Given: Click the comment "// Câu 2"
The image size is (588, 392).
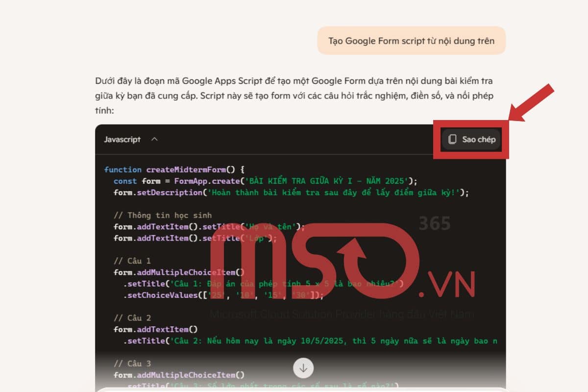Looking at the screenshot, I should [x=132, y=318].
